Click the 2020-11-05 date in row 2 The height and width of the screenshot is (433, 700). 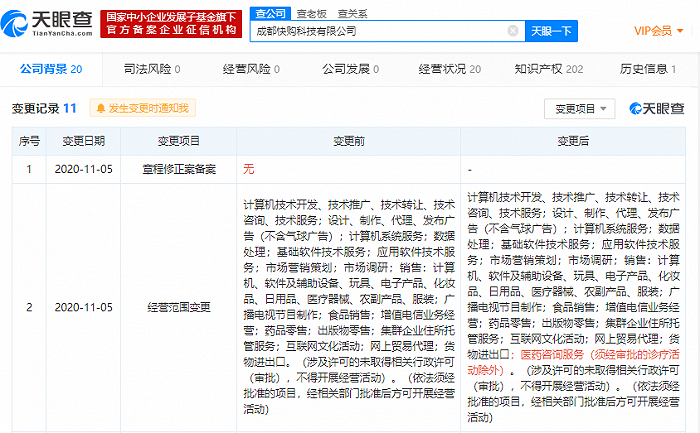[83, 308]
